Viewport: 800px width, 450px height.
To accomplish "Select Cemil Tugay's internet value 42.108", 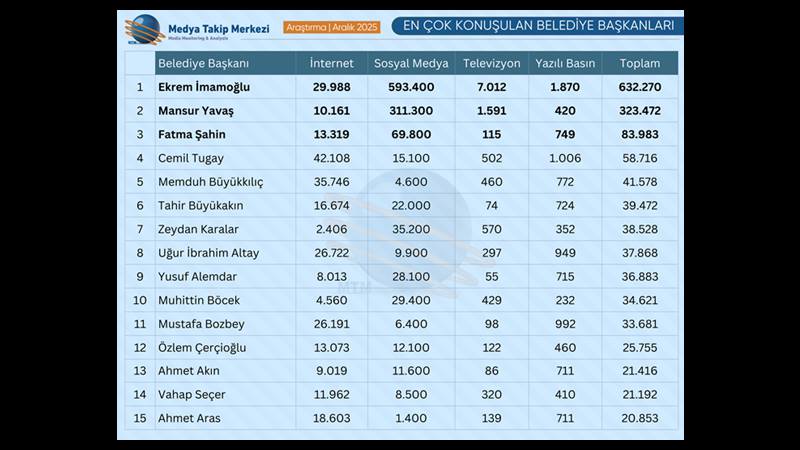I will click(331, 158).
